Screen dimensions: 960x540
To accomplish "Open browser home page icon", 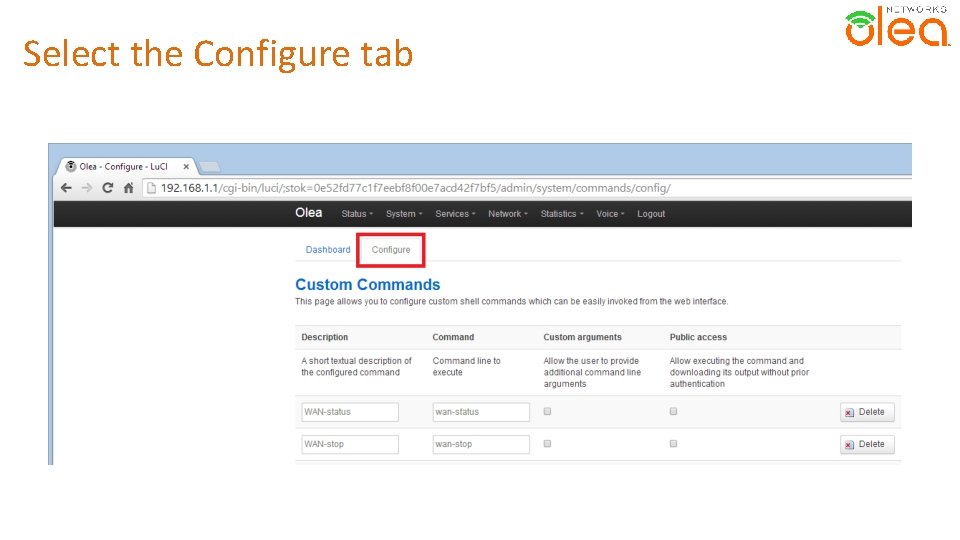I will click(129, 188).
